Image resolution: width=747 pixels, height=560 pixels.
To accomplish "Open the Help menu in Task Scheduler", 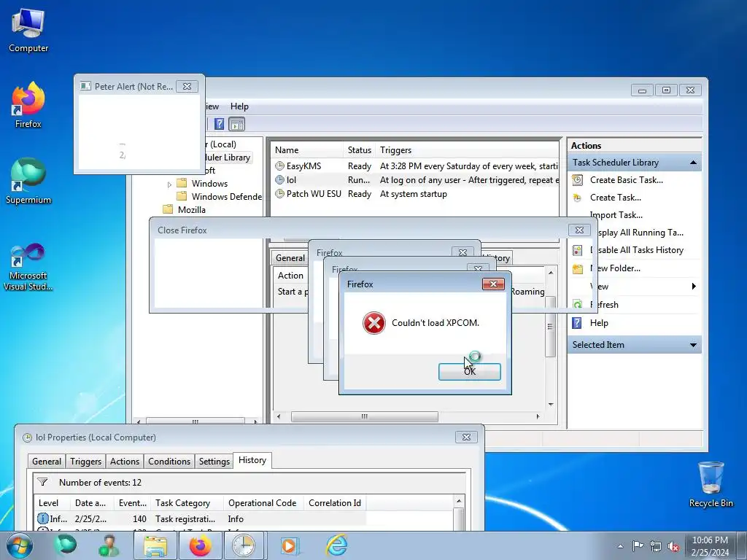I will pos(239,106).
